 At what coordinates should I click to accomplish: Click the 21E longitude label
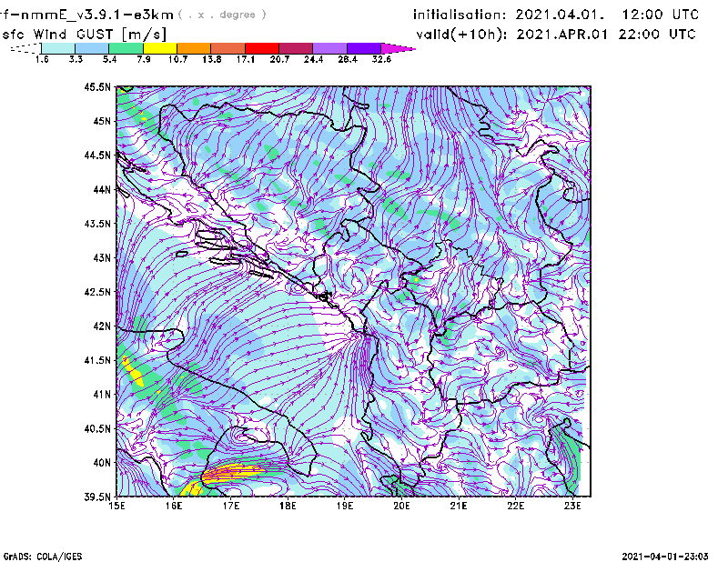tap(459, 506)
